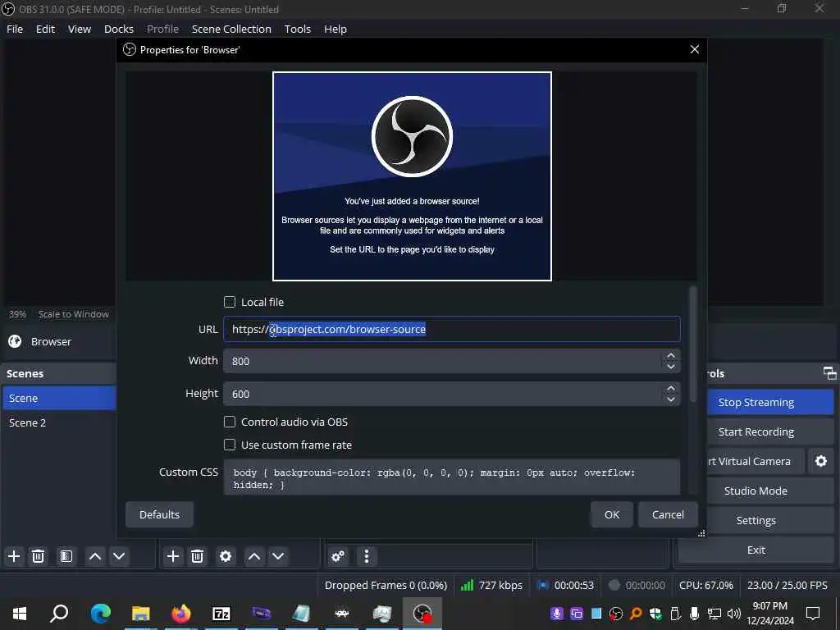Click OK in Browser properties
Screen dimensions: 840x630
pos(612,514)
